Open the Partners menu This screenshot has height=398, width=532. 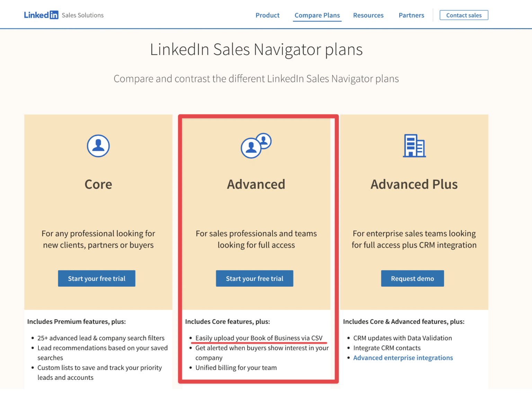click(411, 15)
